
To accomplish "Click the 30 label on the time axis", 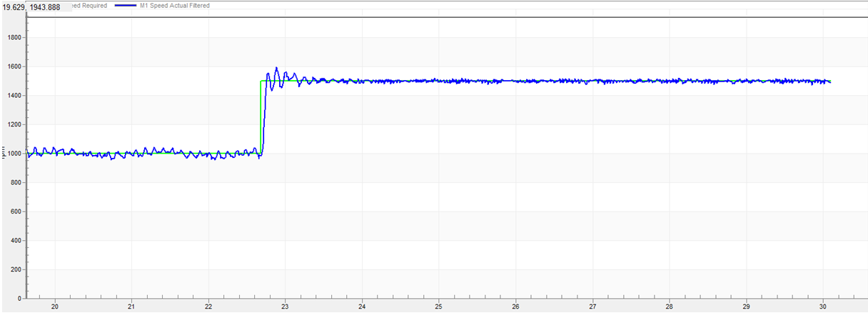I will (x=822, y=306).
